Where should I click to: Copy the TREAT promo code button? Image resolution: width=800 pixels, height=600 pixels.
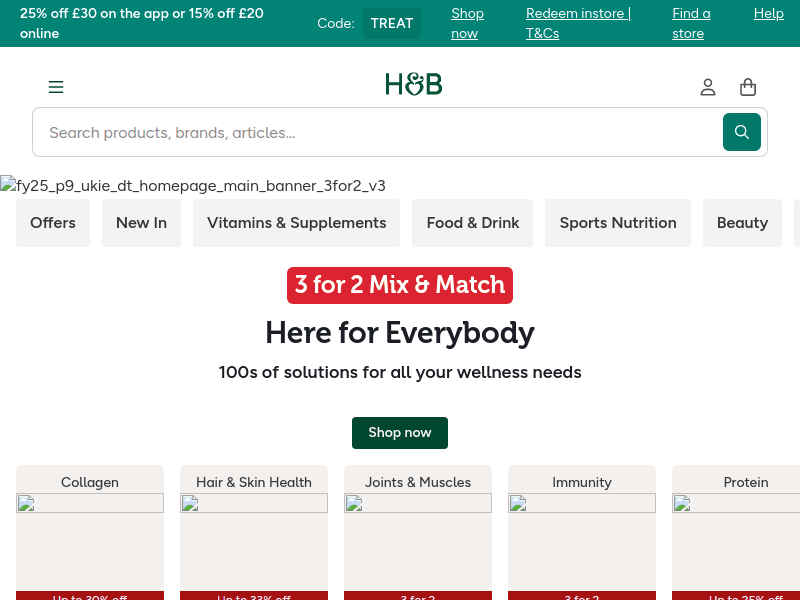tap(391, 23)
